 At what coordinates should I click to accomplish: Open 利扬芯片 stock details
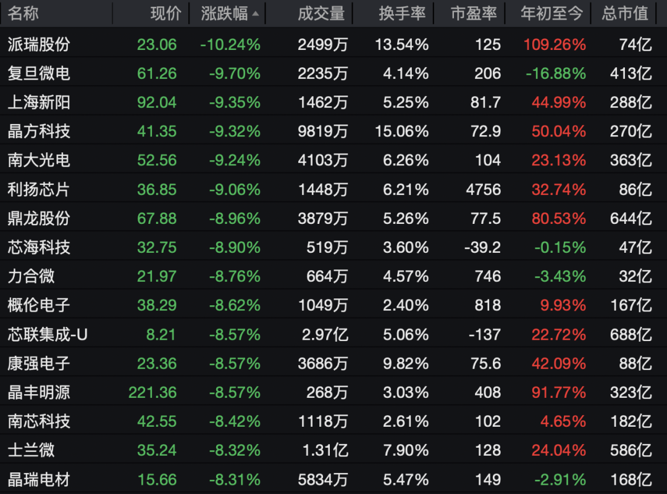334,189
